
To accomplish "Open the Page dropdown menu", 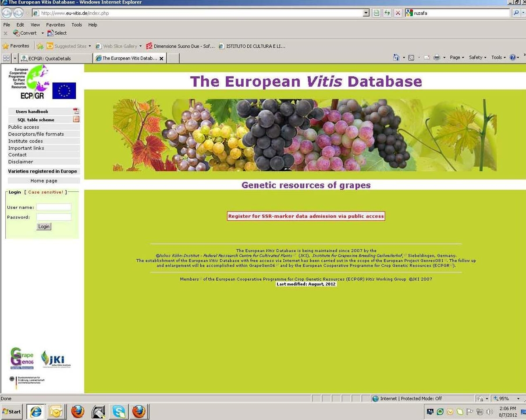I will point(456,57).
